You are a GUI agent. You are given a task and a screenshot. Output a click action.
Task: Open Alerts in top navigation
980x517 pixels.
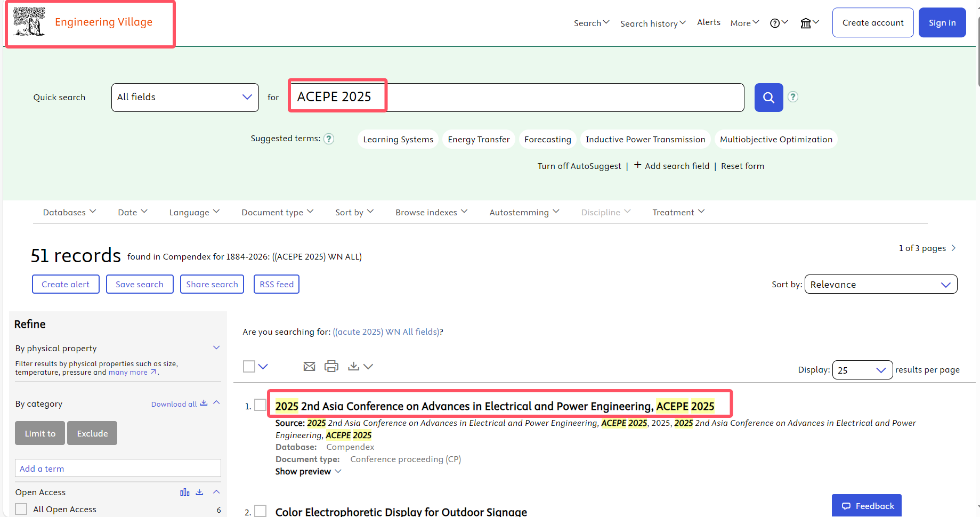pyautogui.click(x=709, y=22)
